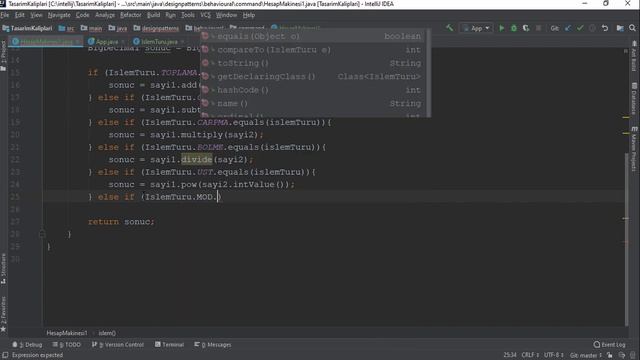Open the Database side panel
The width and height of the screenshot is (640, 360).
[634, 98]
